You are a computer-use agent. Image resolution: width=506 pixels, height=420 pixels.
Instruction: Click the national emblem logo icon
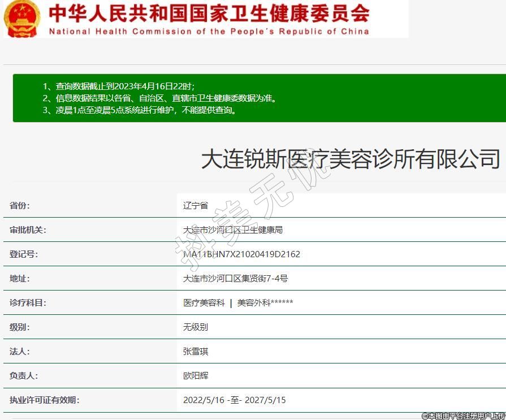22,19
